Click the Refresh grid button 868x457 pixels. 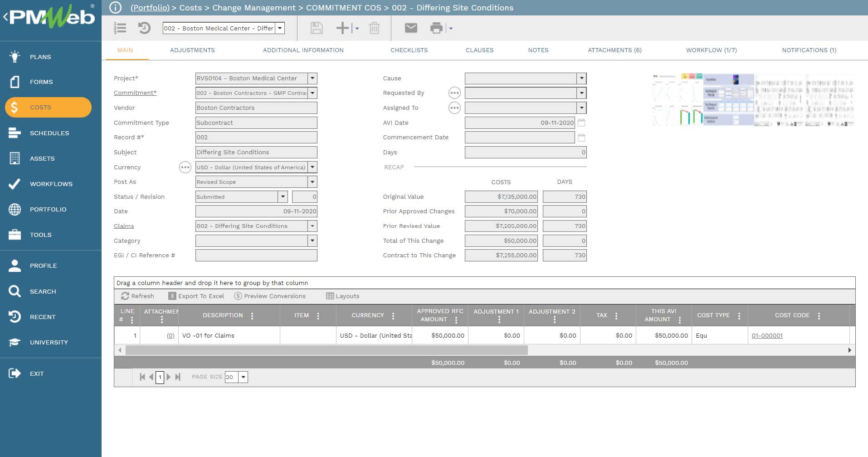coord(137,296)
